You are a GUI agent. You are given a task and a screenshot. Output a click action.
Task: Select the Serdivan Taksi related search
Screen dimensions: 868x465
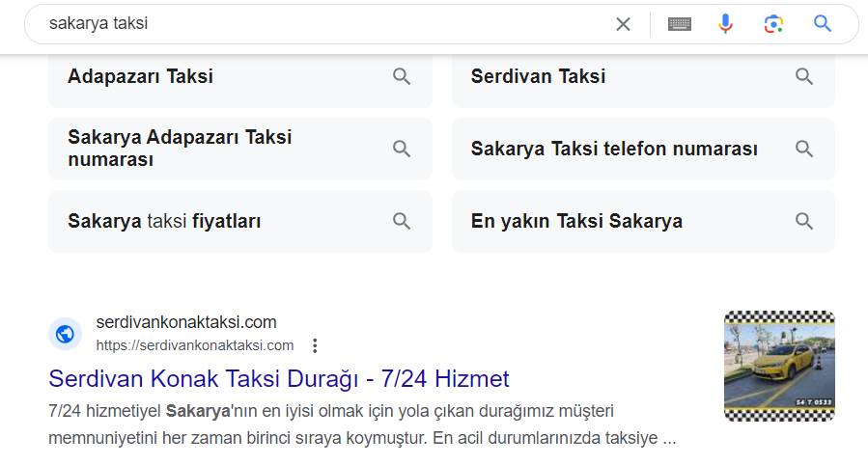(x=643, y=78)
